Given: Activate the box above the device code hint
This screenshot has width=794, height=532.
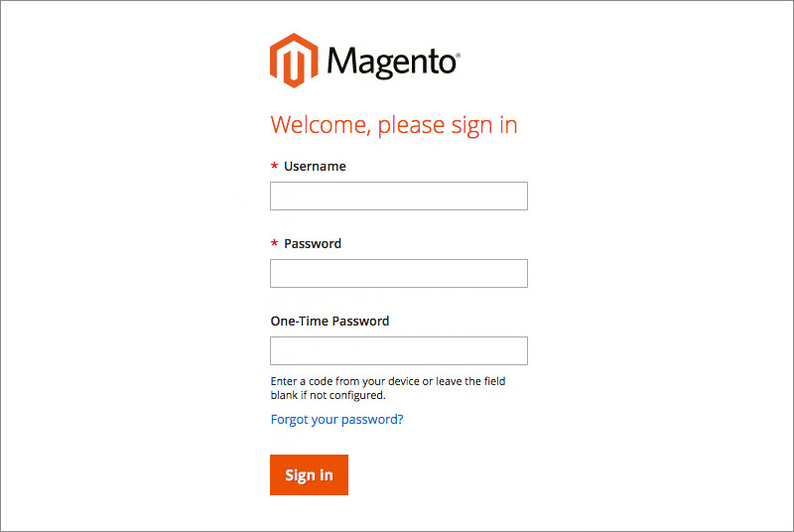Looking at the screenshot, I should point(398,350).
